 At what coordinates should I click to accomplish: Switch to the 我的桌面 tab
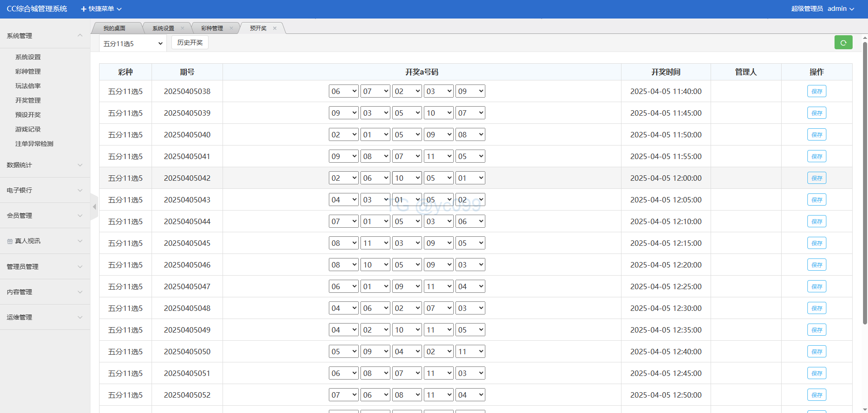click(114, 28)
